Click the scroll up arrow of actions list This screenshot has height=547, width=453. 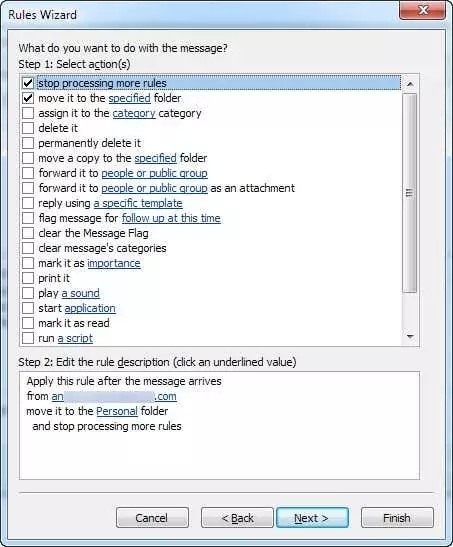coord(410,84)
